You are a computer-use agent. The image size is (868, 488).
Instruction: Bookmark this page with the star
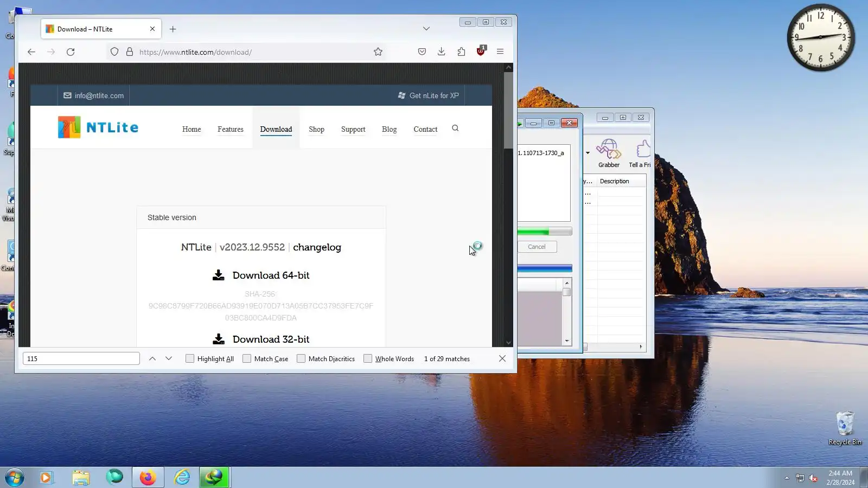[378, 52]
